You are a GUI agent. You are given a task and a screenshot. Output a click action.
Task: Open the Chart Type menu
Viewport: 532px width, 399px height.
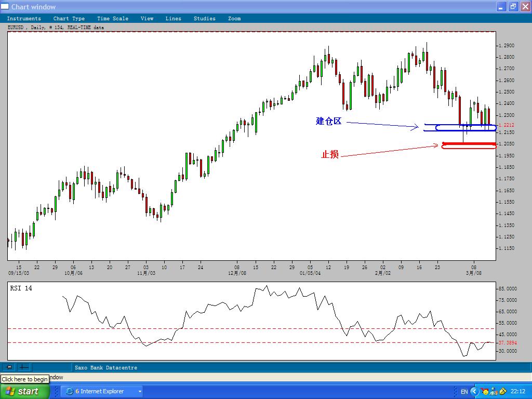click(69, 19)
